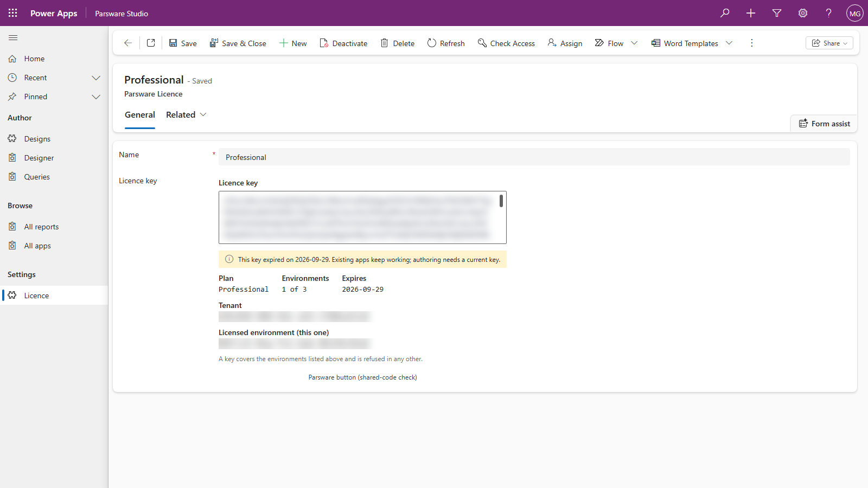This screenshot has height=488, width=868.
Task: Go to Home in sidebar
Action: (x=54, y=59)
